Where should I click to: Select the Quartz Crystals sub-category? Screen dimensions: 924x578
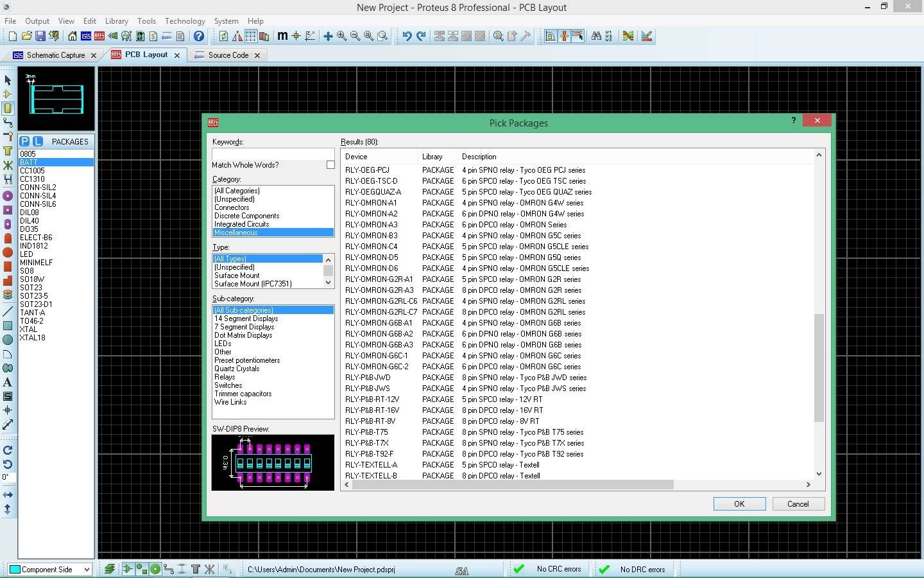[237, 369]
